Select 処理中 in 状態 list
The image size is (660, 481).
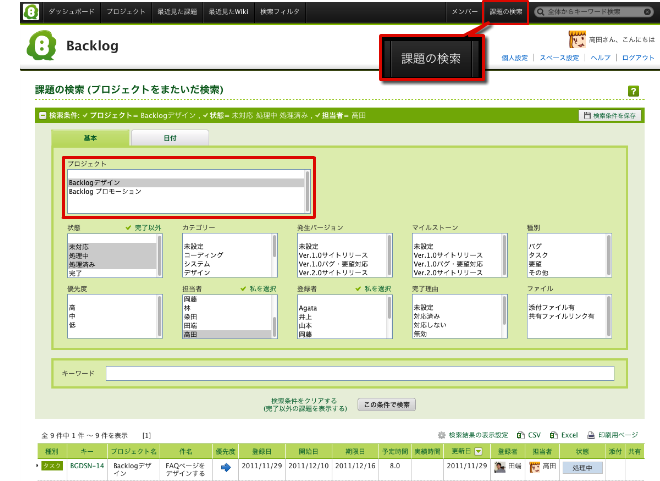click(x=112, y=256)
